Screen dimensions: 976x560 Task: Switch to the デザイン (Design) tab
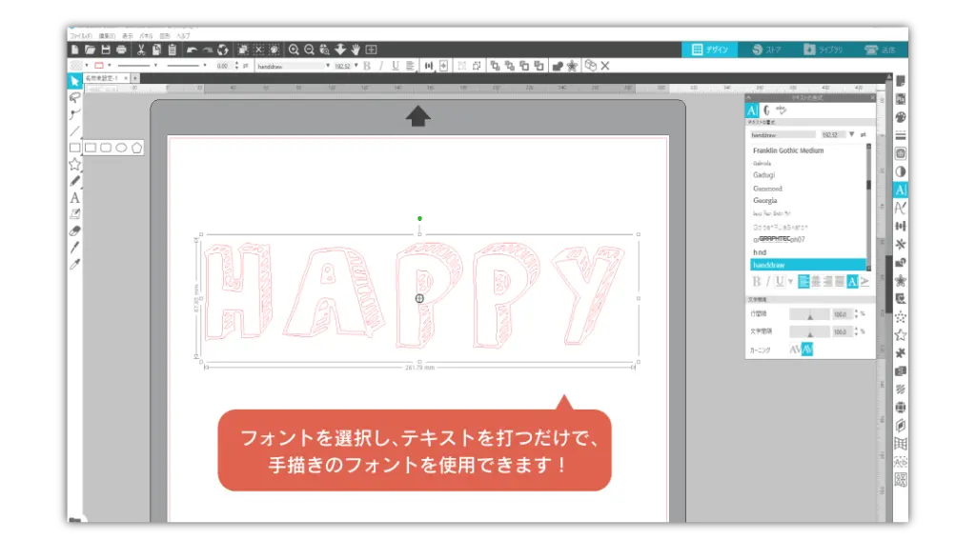pyautogui.click(x=710, y=50)
